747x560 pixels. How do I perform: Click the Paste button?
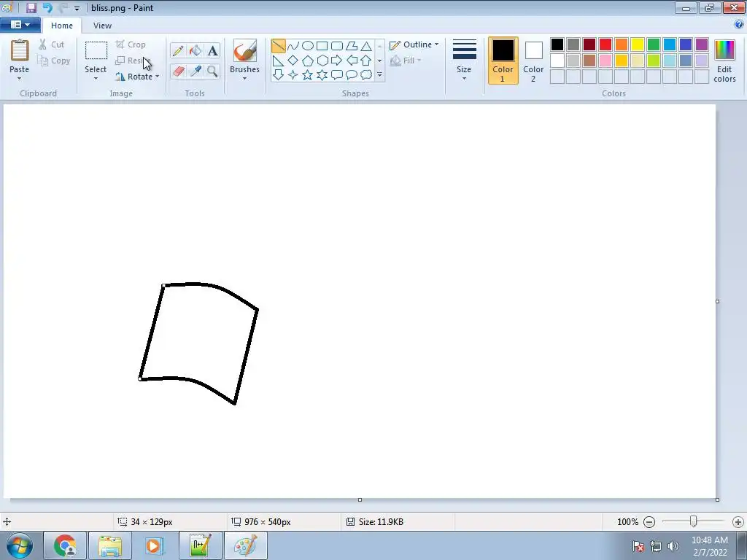pyautogui.click(x=20, y=55)
